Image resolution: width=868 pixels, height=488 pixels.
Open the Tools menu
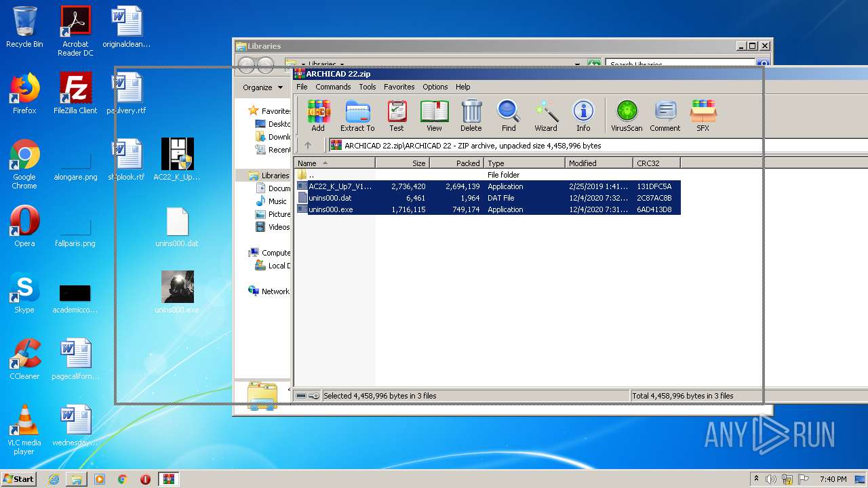368,87
